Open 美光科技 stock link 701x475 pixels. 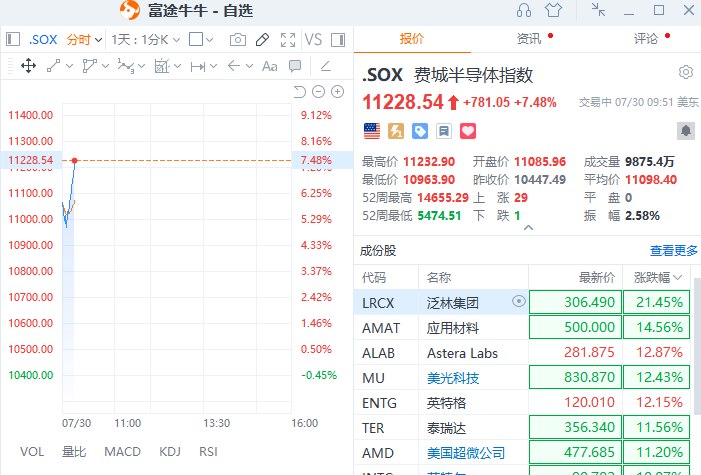point(453,378)
